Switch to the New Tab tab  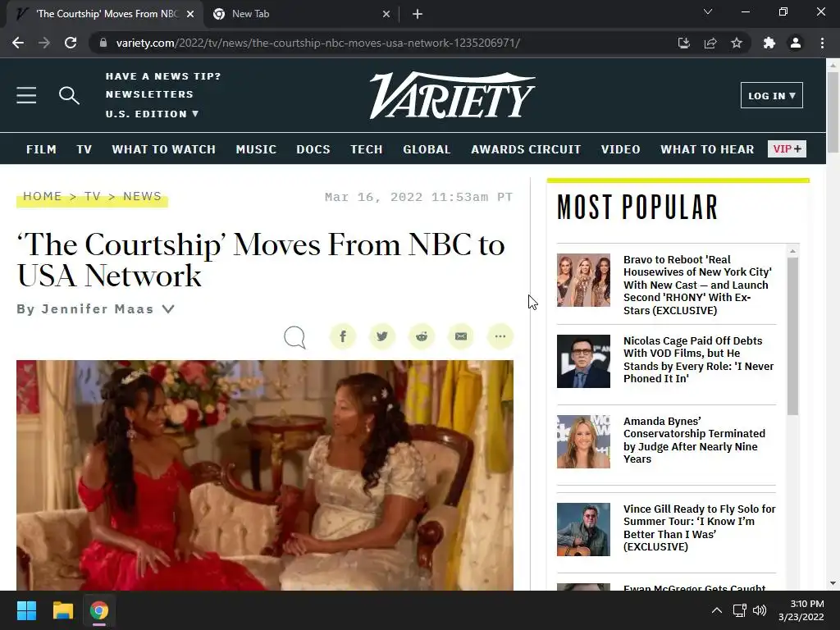[x=302, y=14]
